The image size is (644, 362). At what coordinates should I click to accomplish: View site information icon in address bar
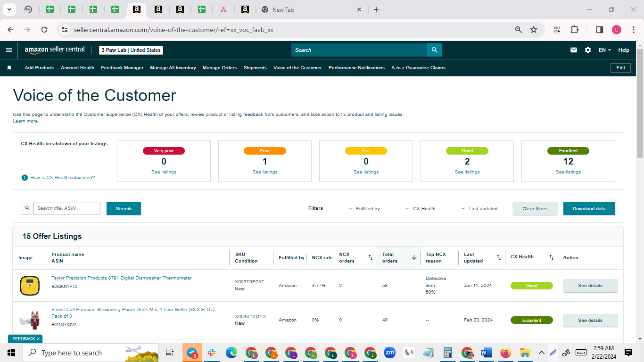click(65, 30)
